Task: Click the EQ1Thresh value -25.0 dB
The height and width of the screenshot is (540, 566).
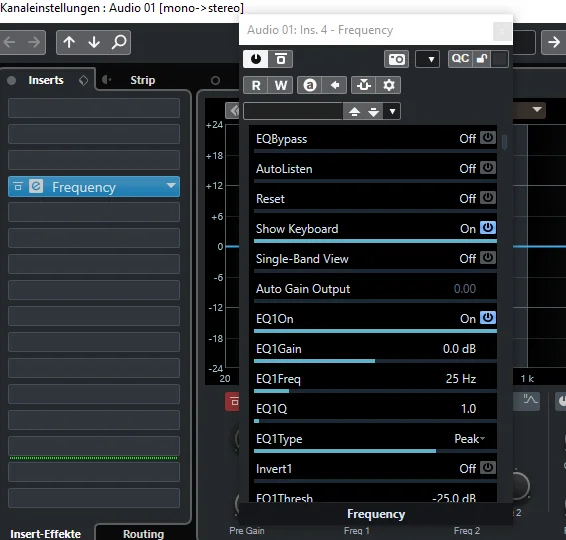Action: point(454,498)
